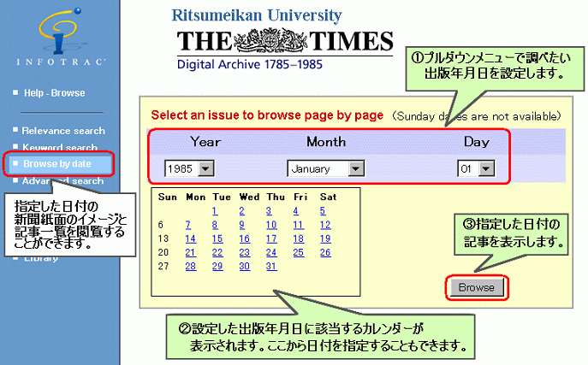Click the Day column label
The width and height of the screenshot is (588, 365).
[x=477, y=142]
